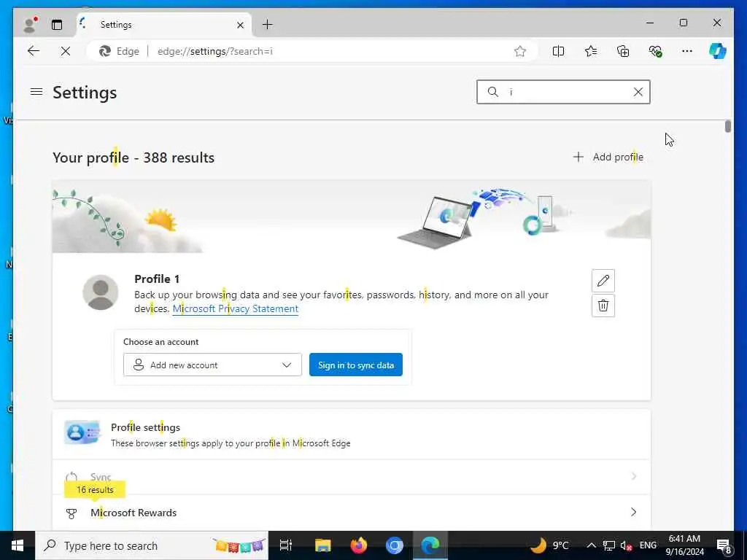Open Microsoft Rewards settings row
This screenshot has width=747, height=560.
click(351, 513)
